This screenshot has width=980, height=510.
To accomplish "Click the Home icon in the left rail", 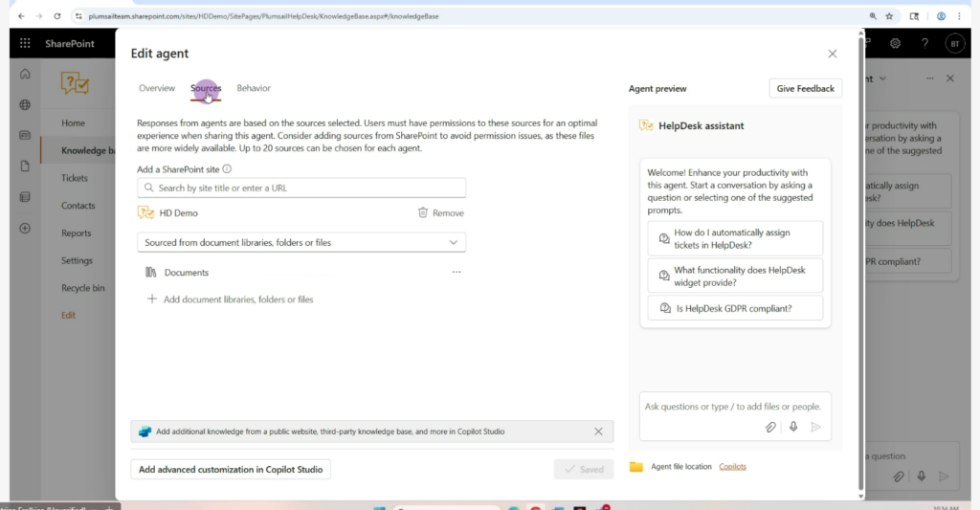I will pos(25,74).
